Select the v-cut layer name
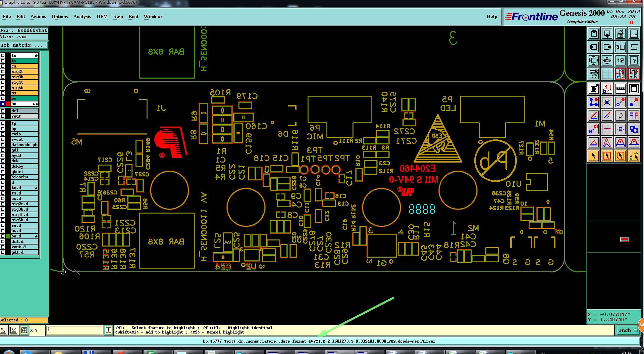644x354 pixels. pos(25,139)
